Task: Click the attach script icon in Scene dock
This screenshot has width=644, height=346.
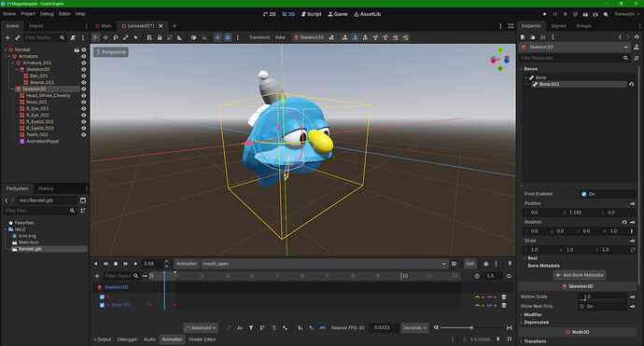Action: tap(73, 37)
